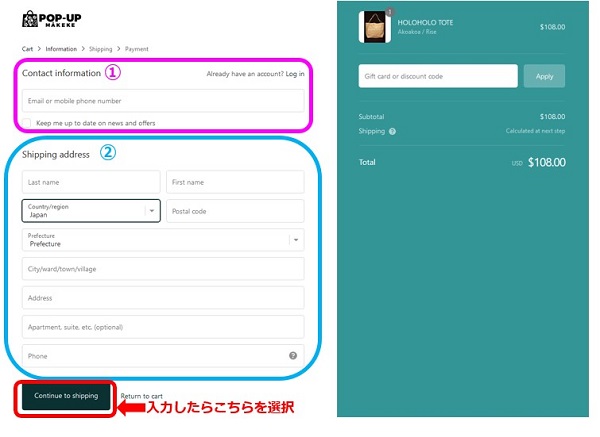Click the City/ward/town/village field

click(163, 269)
